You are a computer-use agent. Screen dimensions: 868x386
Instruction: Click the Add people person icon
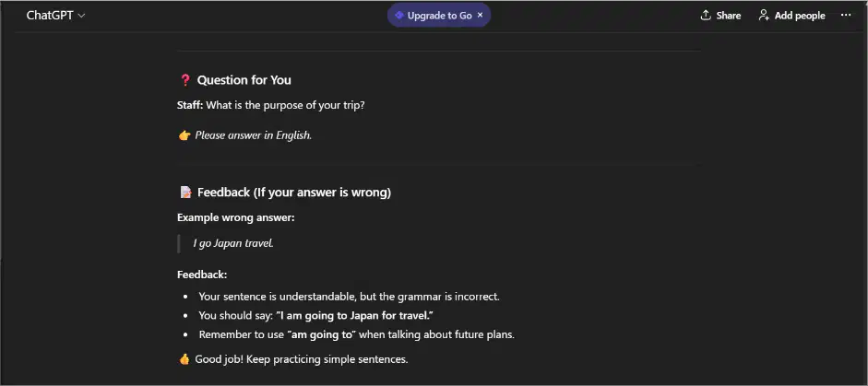point(764,15)
